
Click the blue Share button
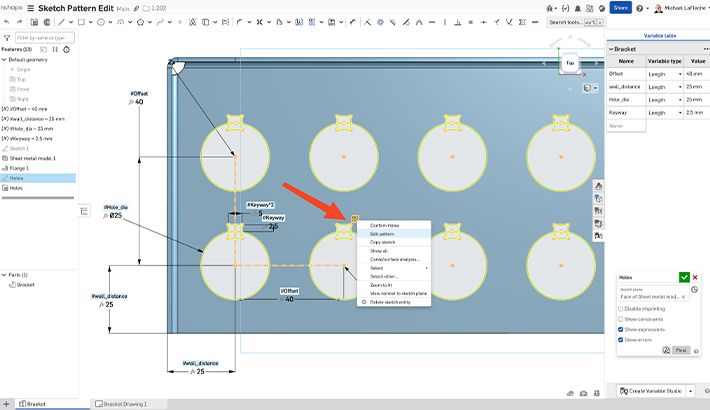click(x=620, y=8)
